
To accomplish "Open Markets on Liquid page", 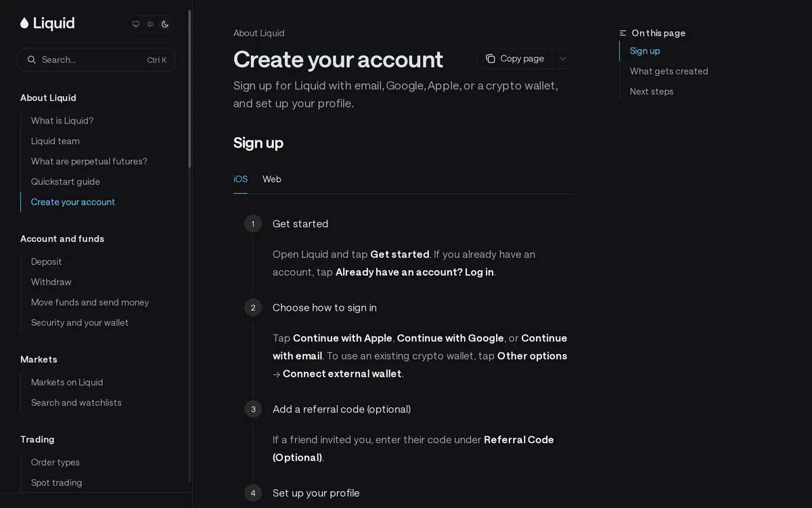I will (x=67, y=382).
